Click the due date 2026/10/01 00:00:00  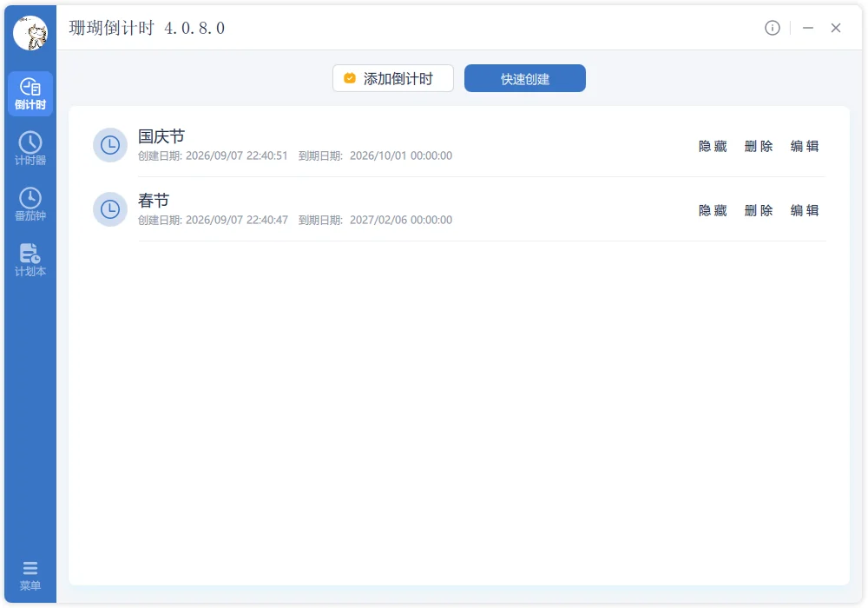[x=401, y=155]
